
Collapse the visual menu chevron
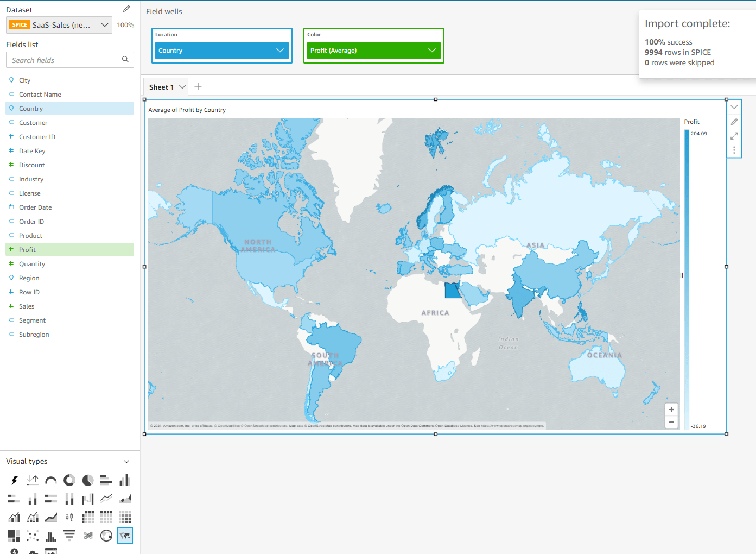click(734, 106)
